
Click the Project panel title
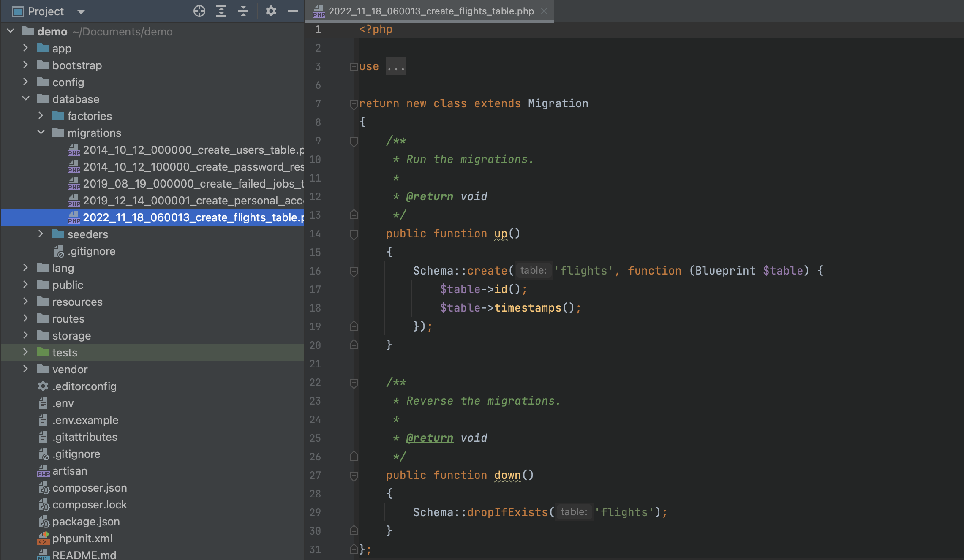(x=46, y=11)
